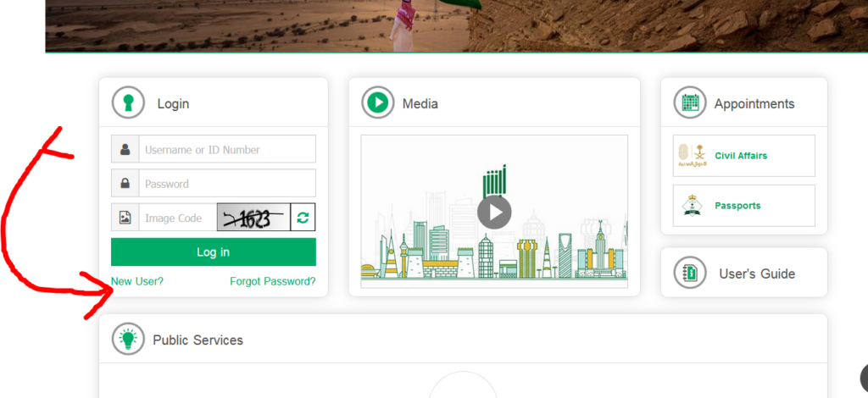Click the User's Guide book icon
Image resolution: width=868 pixels, height=398 pixels.
[690, 273]
